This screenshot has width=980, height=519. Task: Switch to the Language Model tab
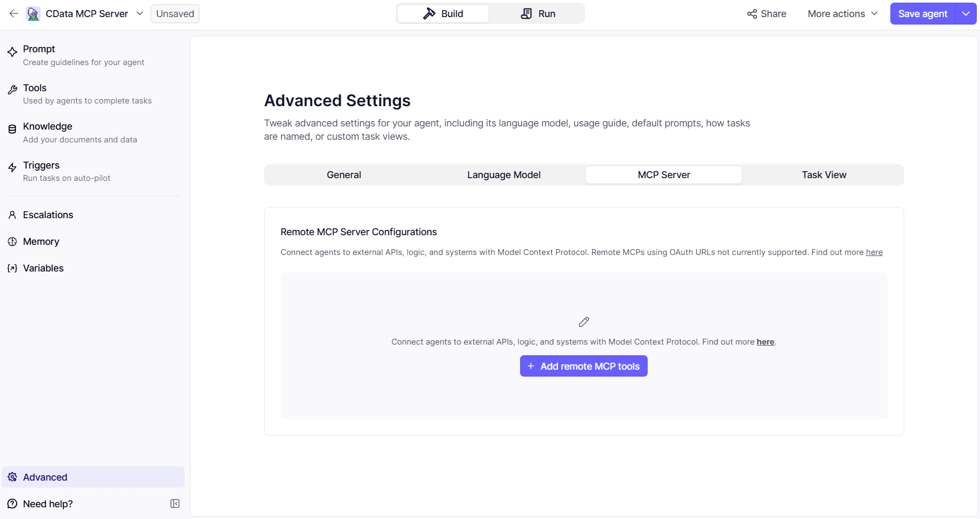[x=504, y=175]
